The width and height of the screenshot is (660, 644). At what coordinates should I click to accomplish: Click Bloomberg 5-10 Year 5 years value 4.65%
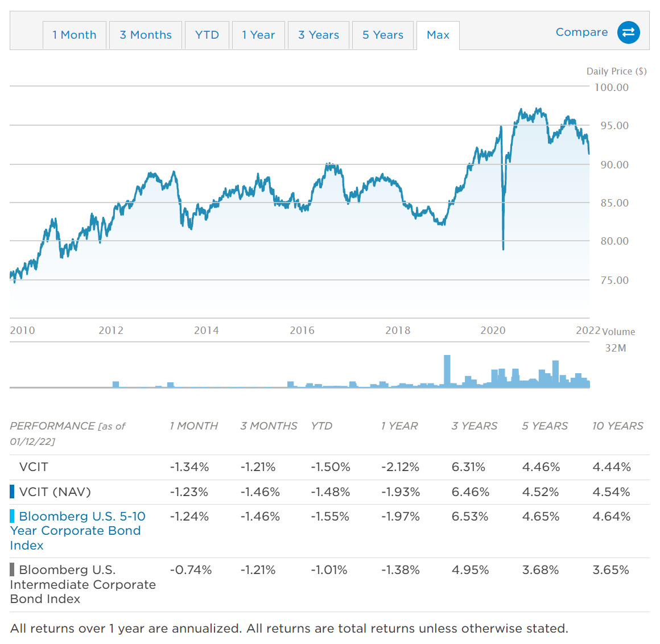coord(541,517)
